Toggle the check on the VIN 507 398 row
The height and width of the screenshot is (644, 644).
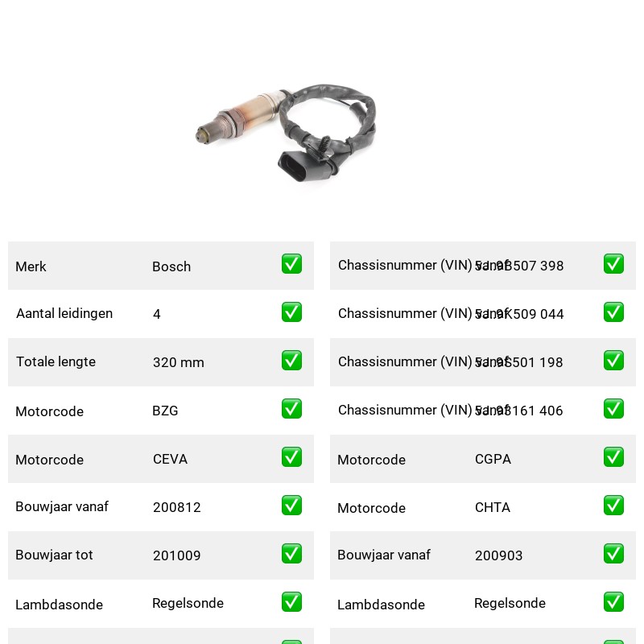coord(613,264)
